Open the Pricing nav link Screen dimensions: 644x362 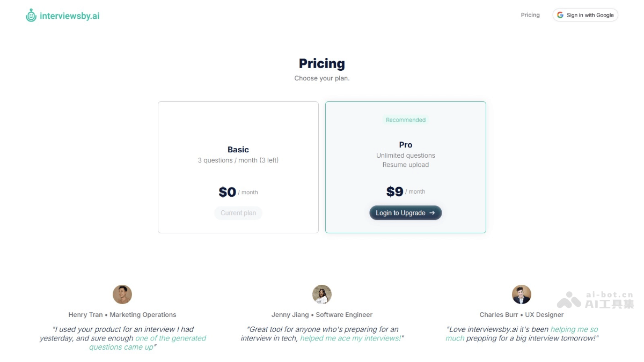coord(530,15)
